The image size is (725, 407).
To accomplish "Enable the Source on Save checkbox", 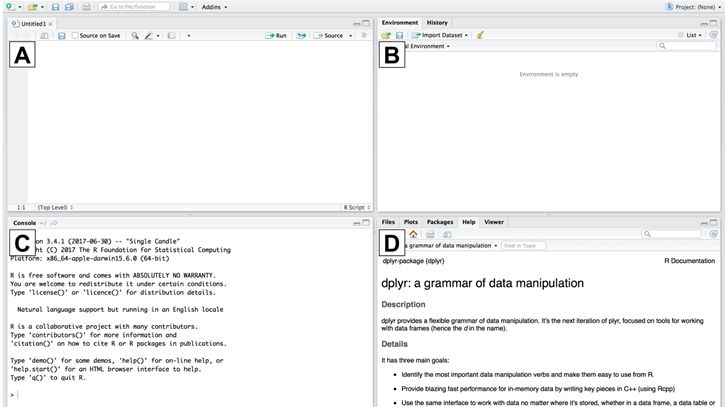I will 75,36.
